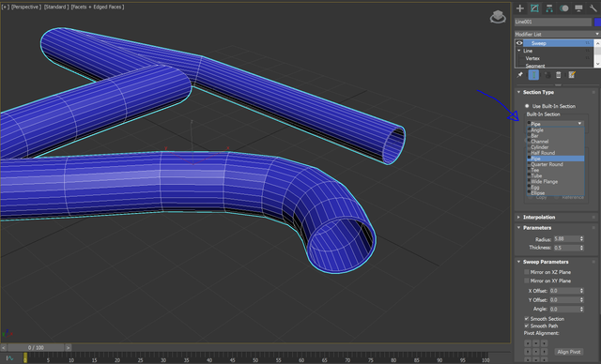
Task: Open the [Perspective] viewport label menu
Action: coord(26,7)
